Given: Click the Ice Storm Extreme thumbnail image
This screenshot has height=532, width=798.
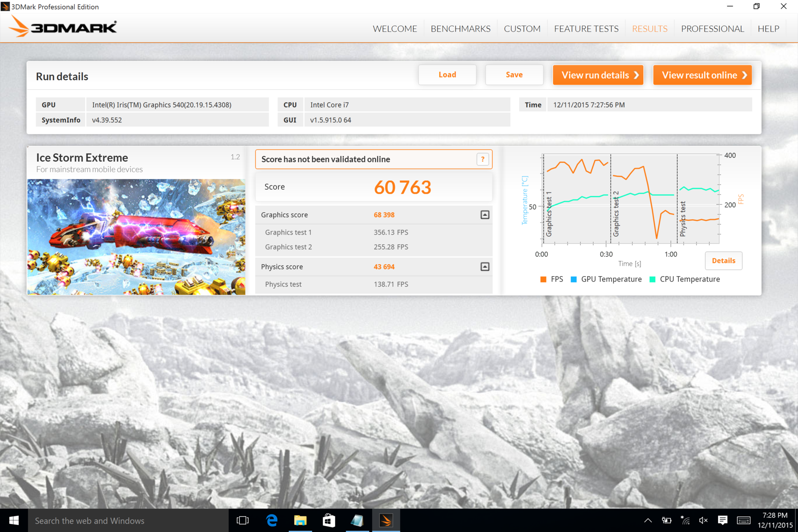Looking at the screenshot, I should point(136,237).
